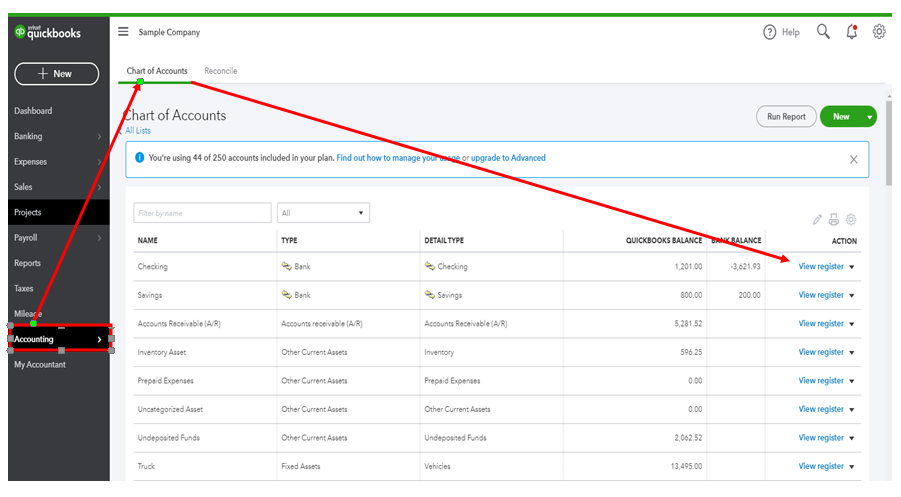This screenshot has height=497, width=901.
Task: Open the All account type dropdown
Action: tap(323, 213)
